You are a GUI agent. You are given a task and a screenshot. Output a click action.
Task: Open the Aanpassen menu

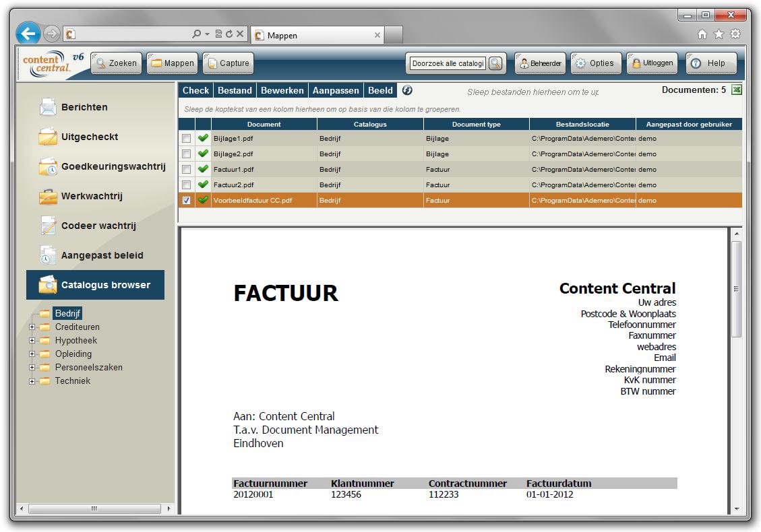(336, 91)
